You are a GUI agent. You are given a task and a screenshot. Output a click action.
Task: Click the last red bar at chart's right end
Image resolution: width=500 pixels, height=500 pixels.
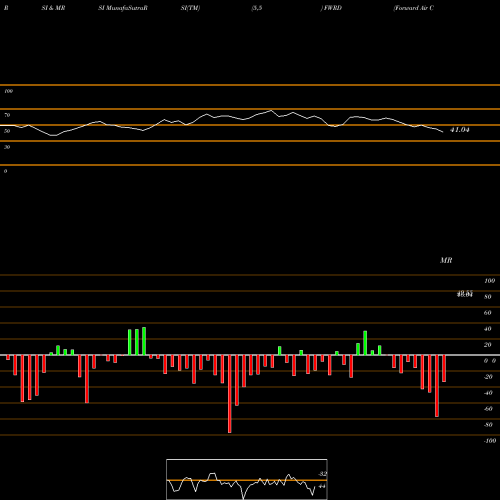pyautogui.click(x=444, y=368)
